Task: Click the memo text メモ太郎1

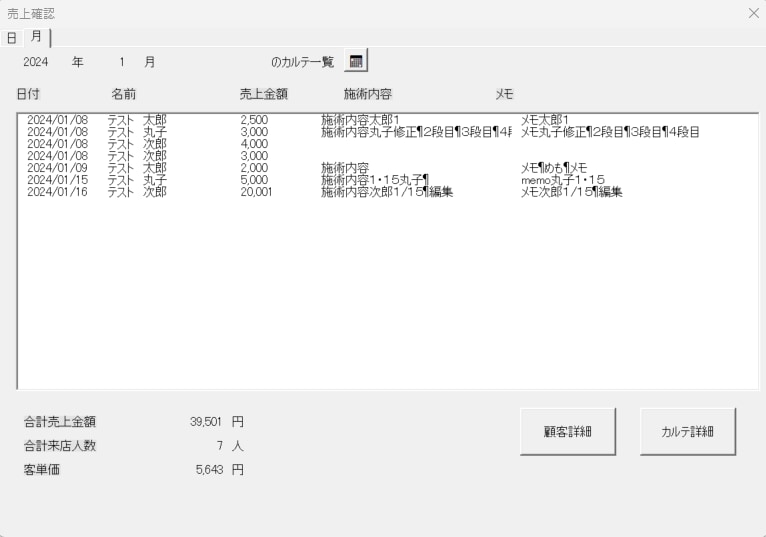Action: 544,120
